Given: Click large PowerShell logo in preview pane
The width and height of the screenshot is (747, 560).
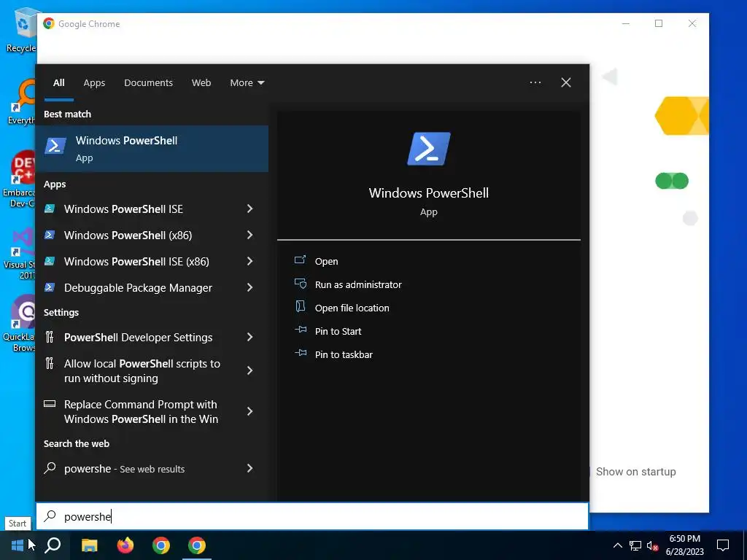Looking at the screenshot, I should click(x=429, y=149).
